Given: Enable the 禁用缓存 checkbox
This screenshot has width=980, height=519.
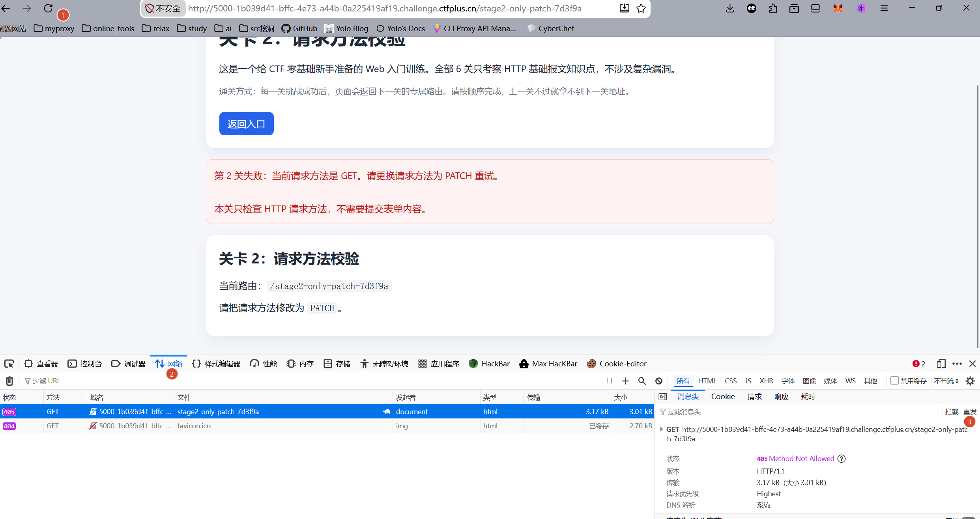Looking at the screenshot, I should [x=894, y=381].
